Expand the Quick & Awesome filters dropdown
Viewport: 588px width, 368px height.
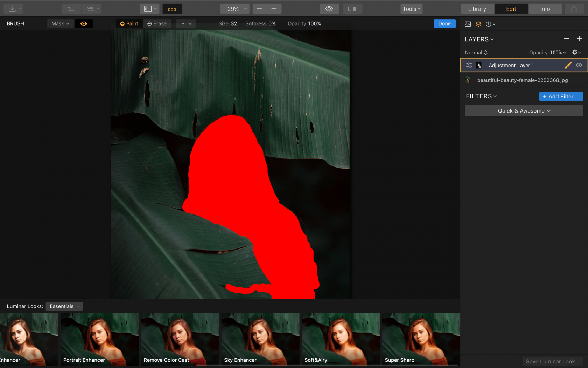523,110
